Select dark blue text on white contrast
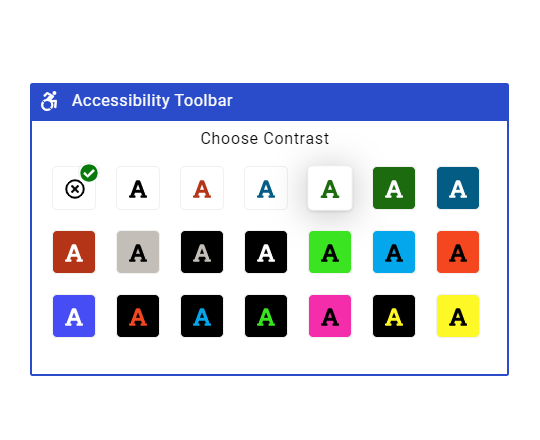Screen dimensions: 540x440 [266, 188]
